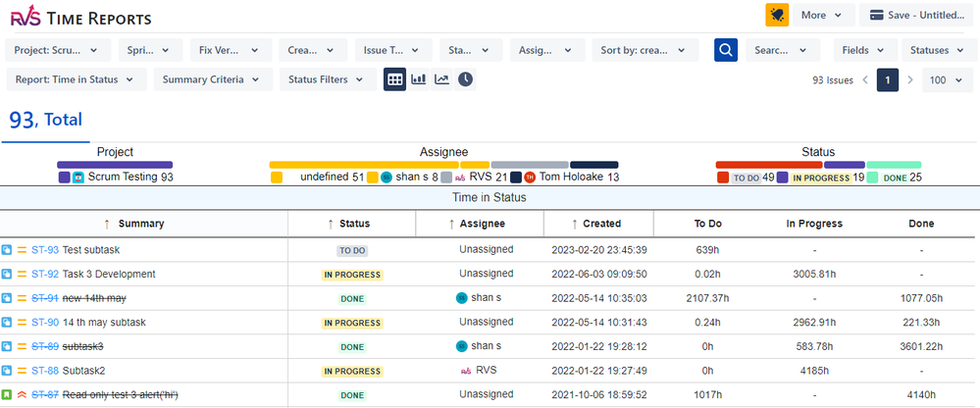Open issue link ST-87

(x=45, y=395)
